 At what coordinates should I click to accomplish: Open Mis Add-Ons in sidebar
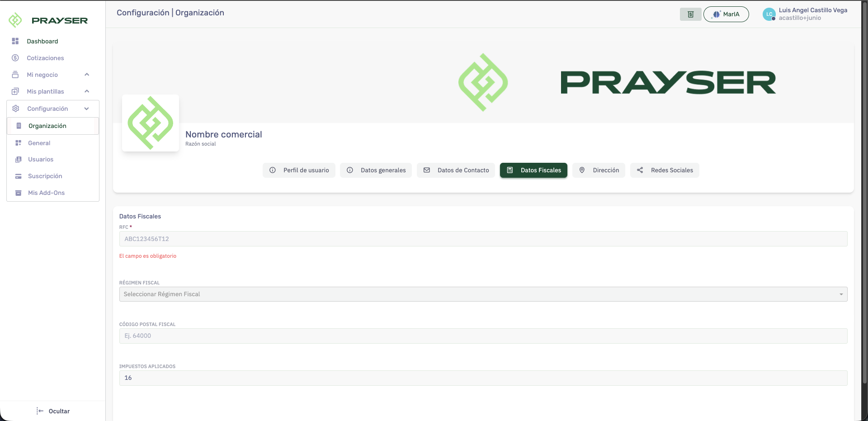(x=47, y=193)
